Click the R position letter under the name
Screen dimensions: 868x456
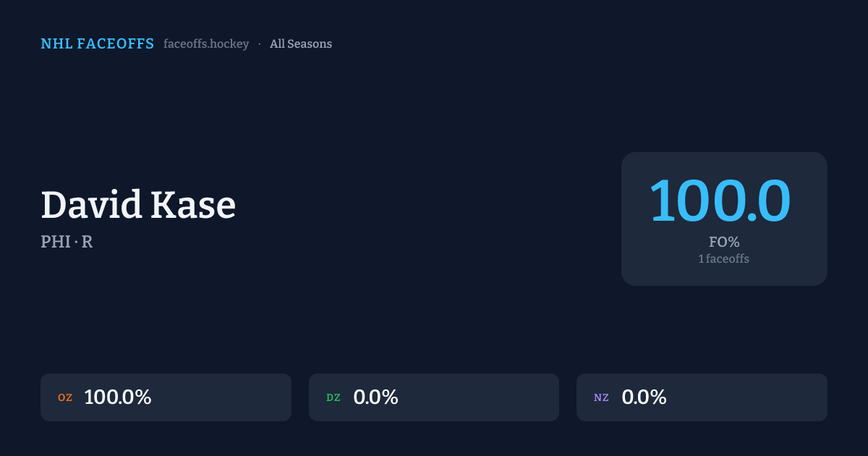tap(87, 242)
